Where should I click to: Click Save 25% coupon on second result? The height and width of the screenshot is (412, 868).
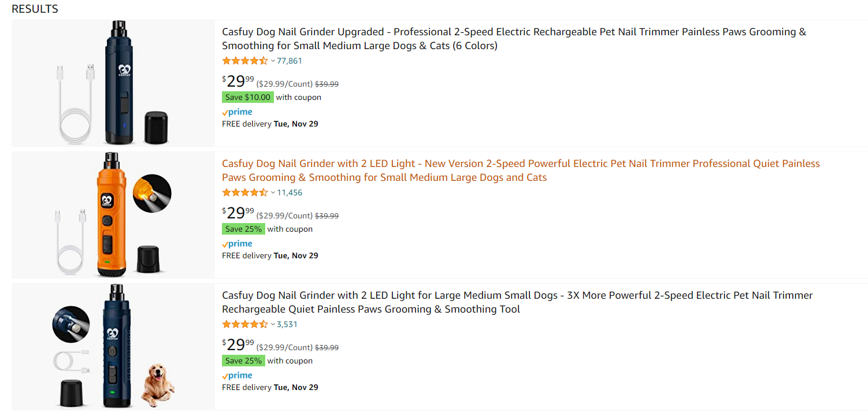point(243,229)
